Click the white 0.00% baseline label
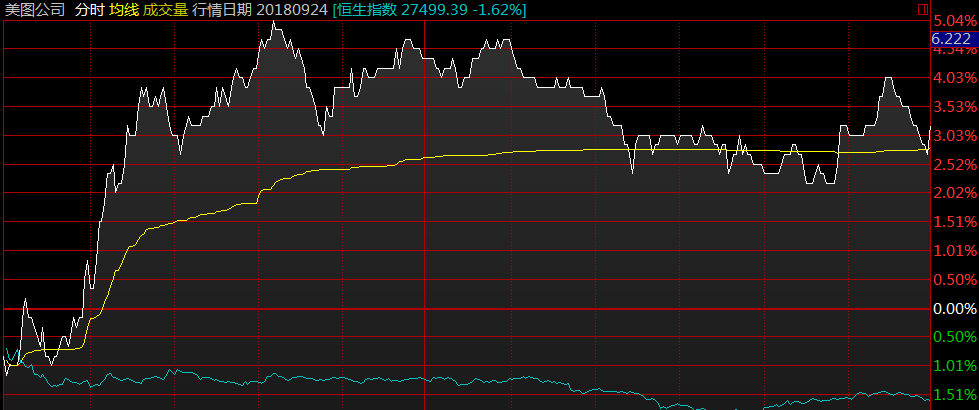 [954, 309]
